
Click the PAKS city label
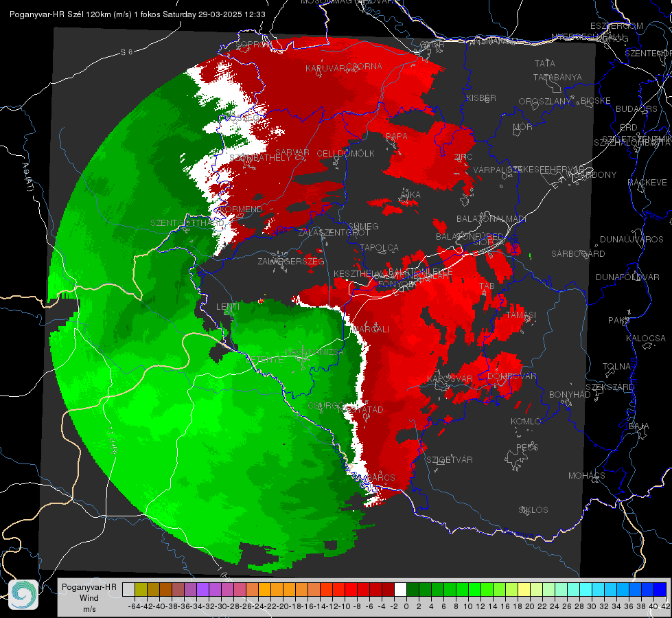tap(619, 321)
